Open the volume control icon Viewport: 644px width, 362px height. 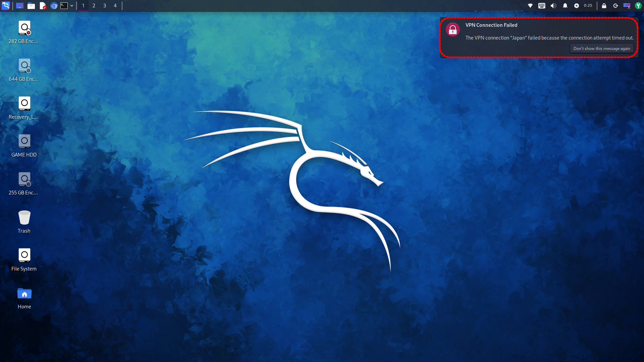[553, 6]
